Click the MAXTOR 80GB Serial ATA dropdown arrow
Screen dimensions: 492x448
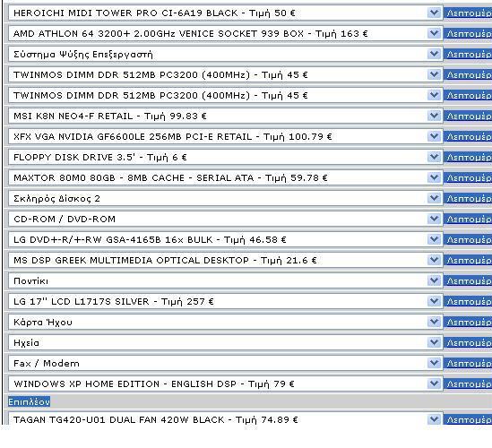tap(435, 178)
